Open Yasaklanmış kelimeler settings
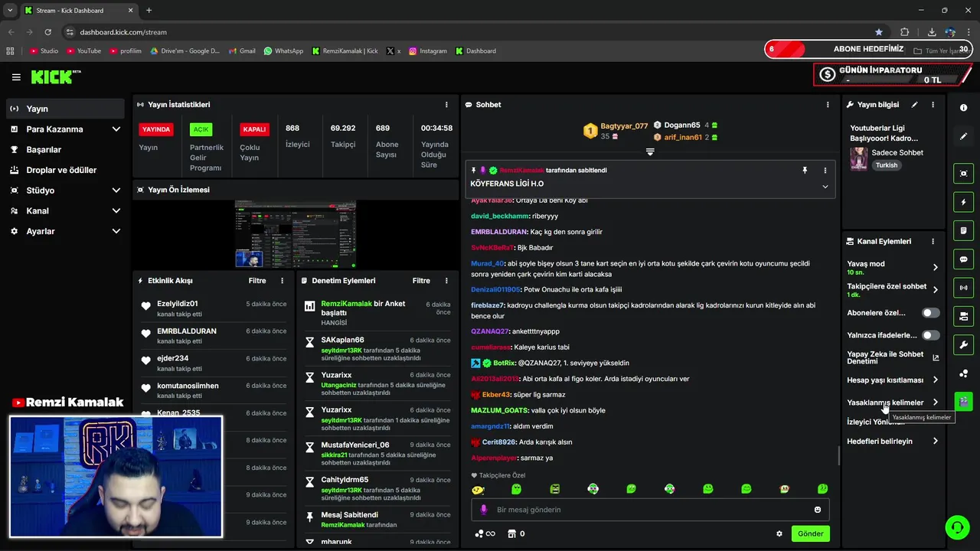Screen dimensions: 980x551 point(893,403)
